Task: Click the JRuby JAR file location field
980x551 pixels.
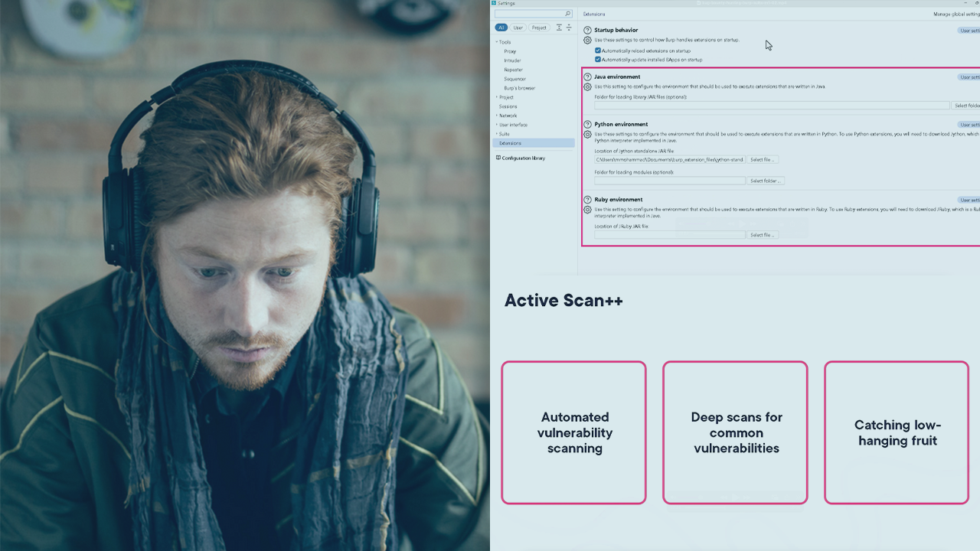Action: pyautogui.click(x=669, y=235)
